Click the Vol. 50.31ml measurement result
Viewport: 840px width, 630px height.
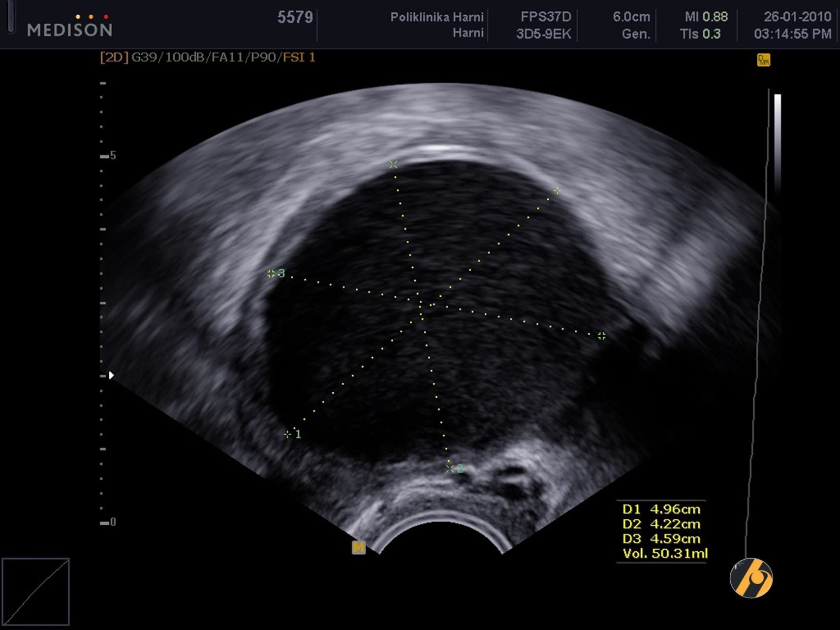point(665,554)
